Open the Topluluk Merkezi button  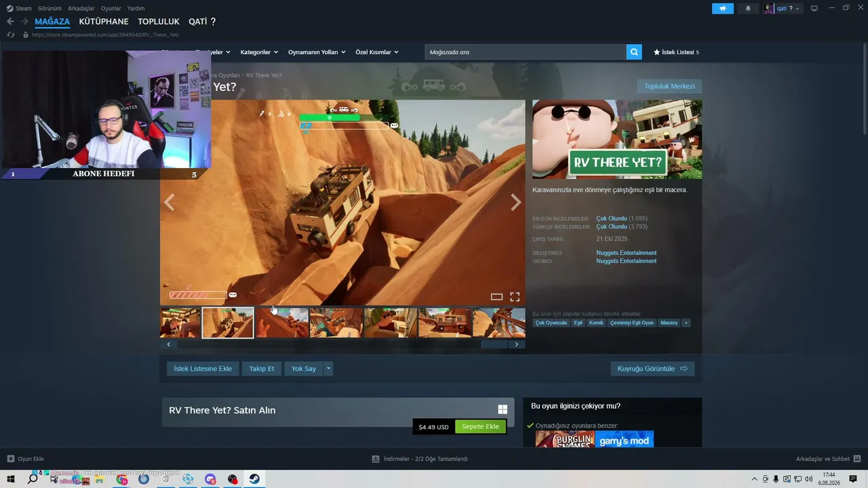pyautogui.click(x=669, y=86)
